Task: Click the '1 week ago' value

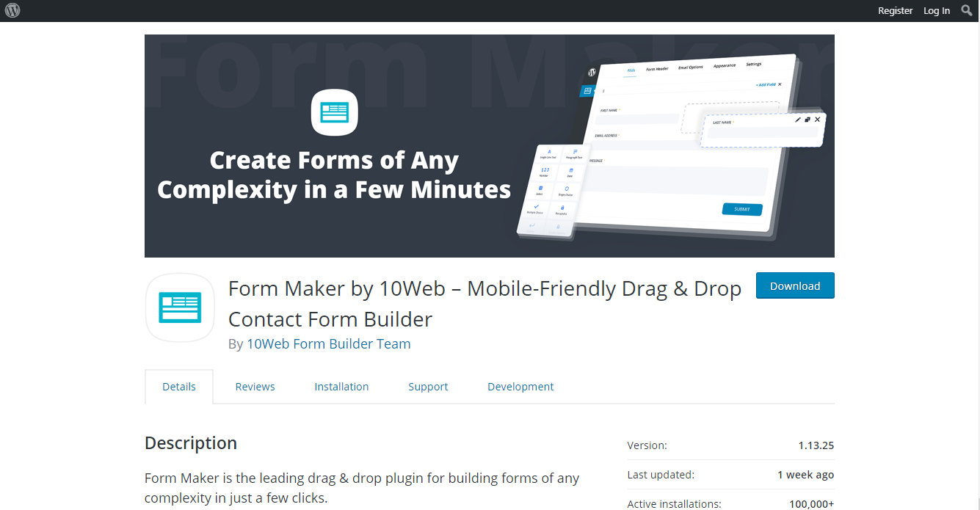Action: click(x=806, y=475)
